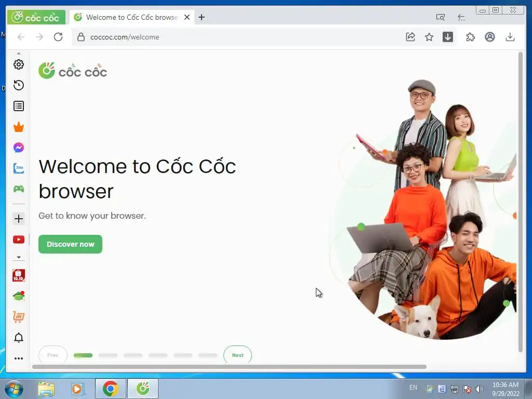The width and height of the screenshot is (532, 399).
Task: Open sidebar settings gear
Action: (x=19, y=64)
